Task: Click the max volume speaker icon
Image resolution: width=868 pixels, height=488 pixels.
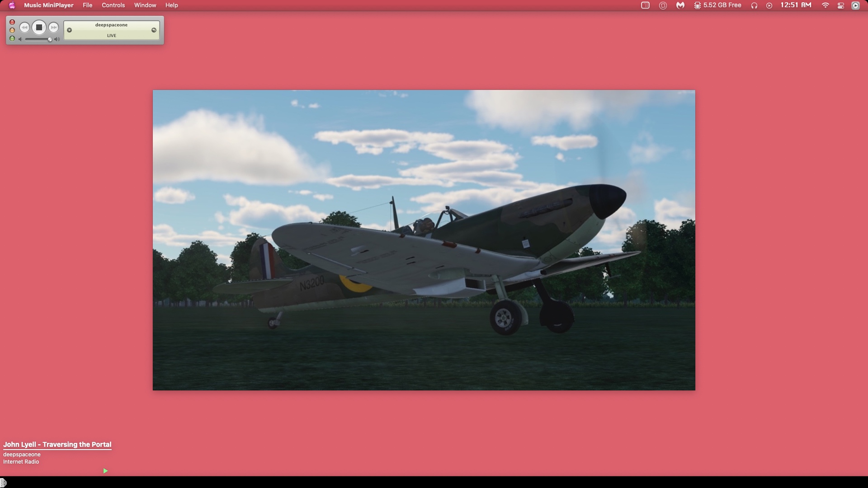Action: tap(57, 39)
